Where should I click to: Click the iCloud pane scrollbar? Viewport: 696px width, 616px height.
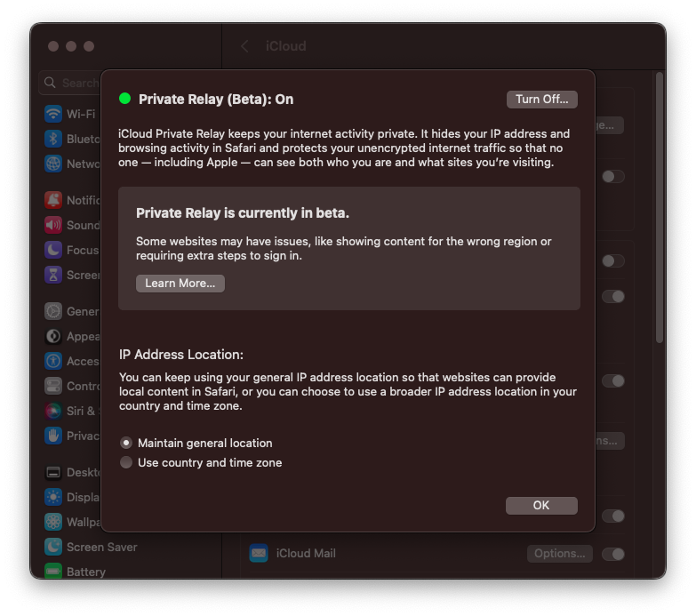click(660, 207)
